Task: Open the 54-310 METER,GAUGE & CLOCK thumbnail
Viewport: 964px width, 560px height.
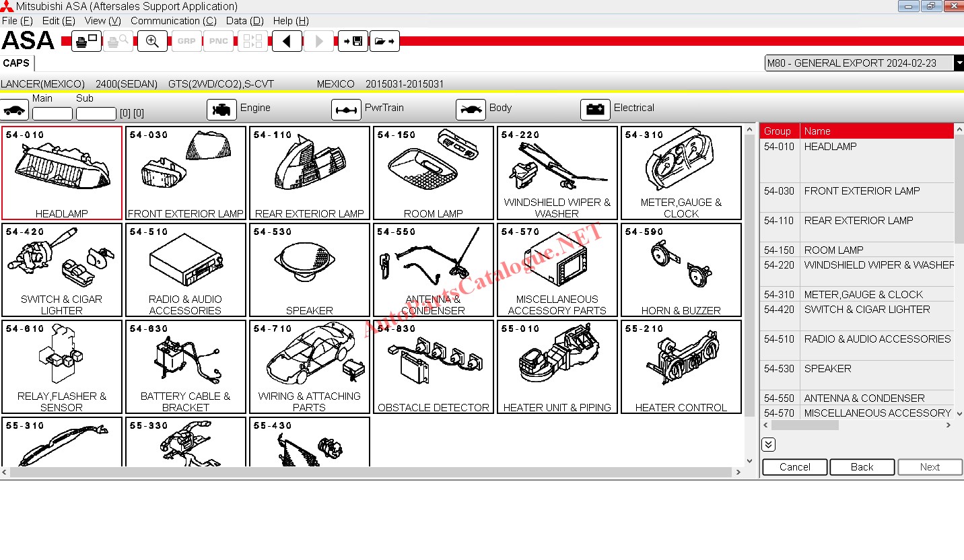Action: 681,173
